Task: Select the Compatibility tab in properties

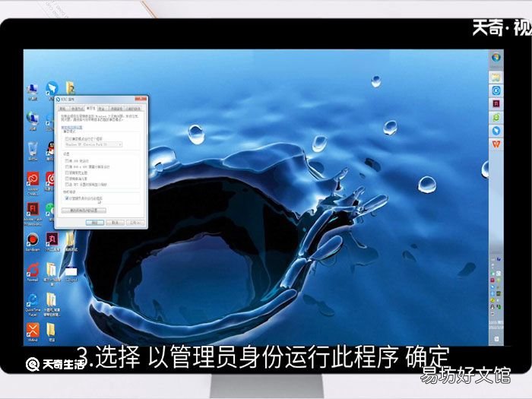Action: 91,108
